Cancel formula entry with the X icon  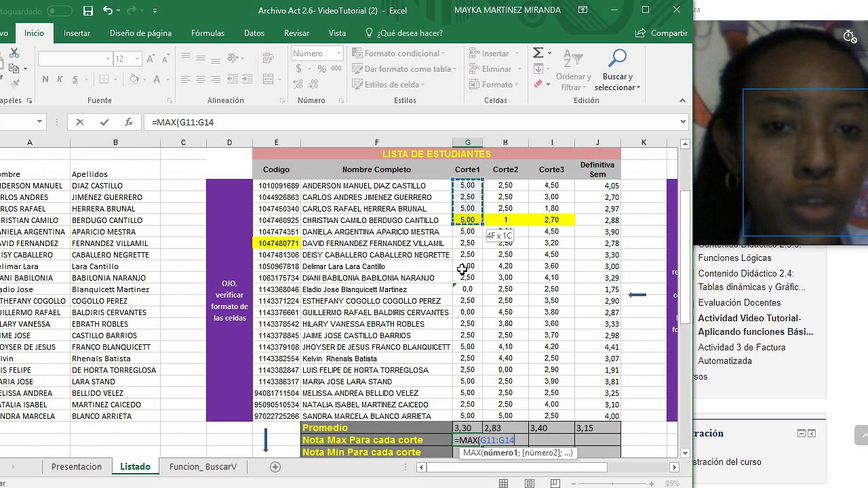pyautogui.click(x=80, y=122)
